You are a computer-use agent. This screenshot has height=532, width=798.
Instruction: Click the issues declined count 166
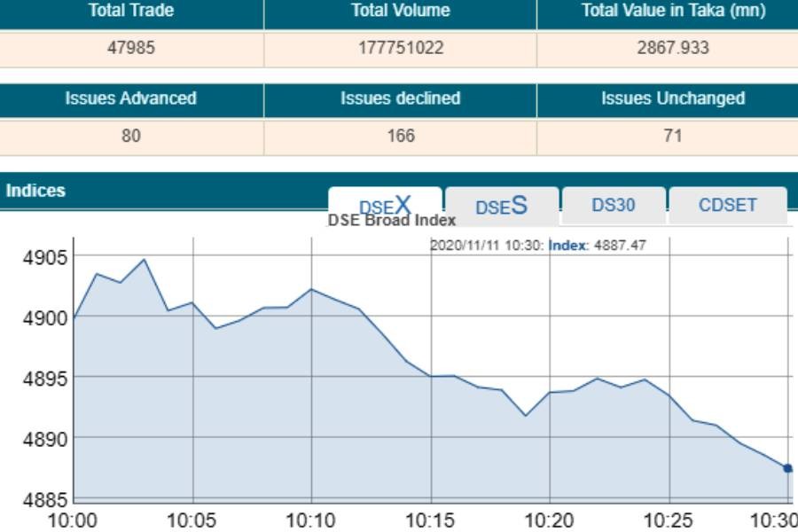[400, 136]
